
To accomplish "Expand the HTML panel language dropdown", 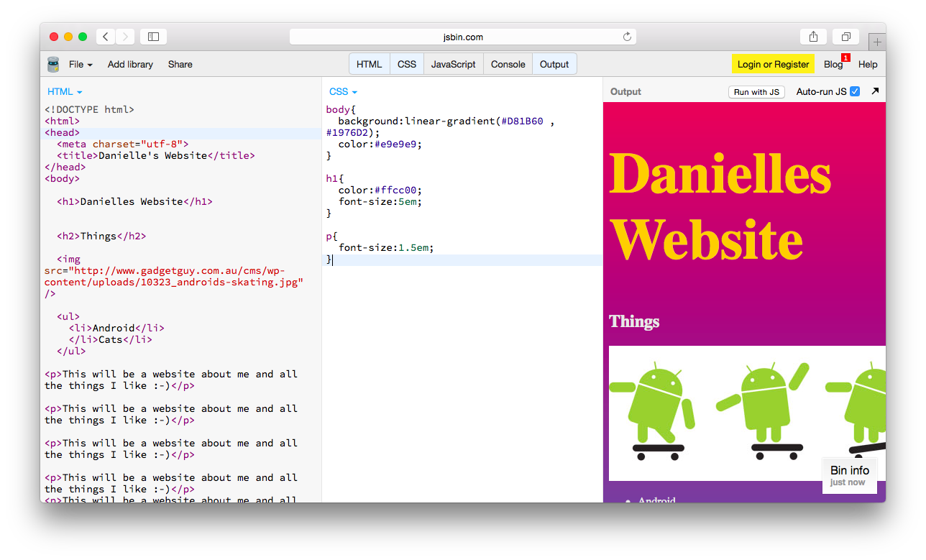I will [x=65, y=92].
